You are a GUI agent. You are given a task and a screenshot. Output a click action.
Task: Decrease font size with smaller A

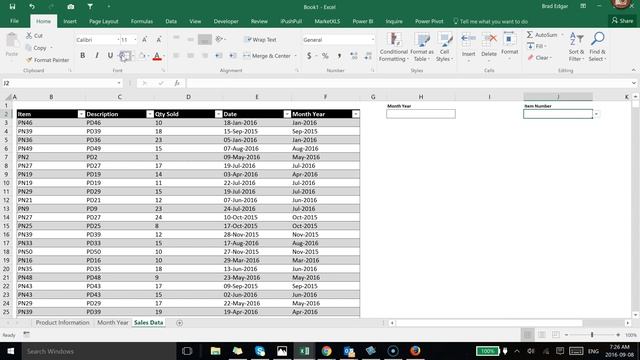pyautogui.click(x=159, y=40)
